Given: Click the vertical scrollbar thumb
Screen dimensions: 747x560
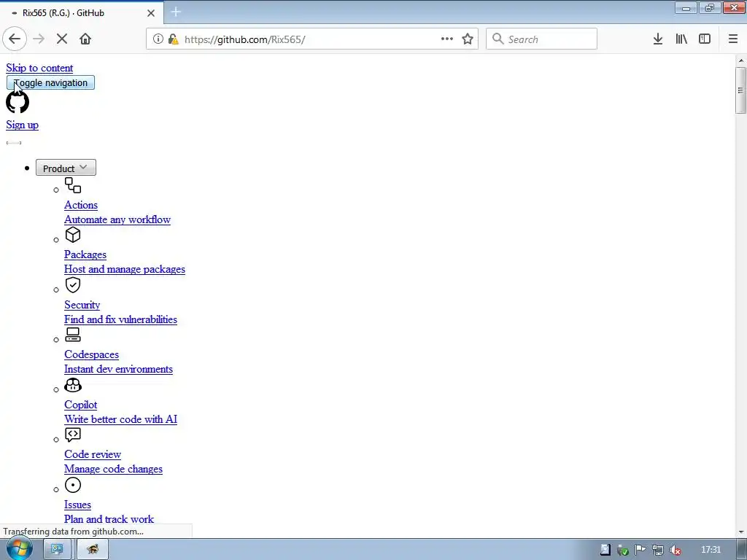Looking at the screenshot, I should (x=740, y=90).
